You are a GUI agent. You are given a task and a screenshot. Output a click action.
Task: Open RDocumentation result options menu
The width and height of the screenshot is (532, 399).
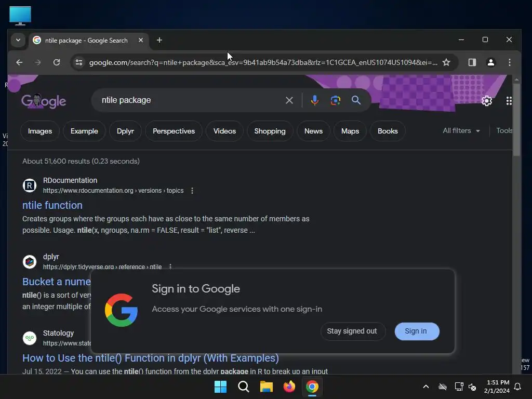point(192,191)
